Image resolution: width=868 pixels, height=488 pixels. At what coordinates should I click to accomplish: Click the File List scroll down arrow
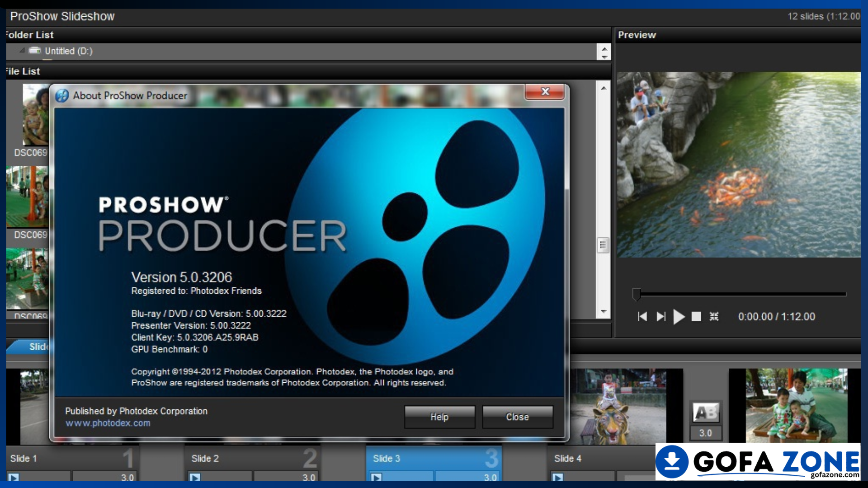604,312
